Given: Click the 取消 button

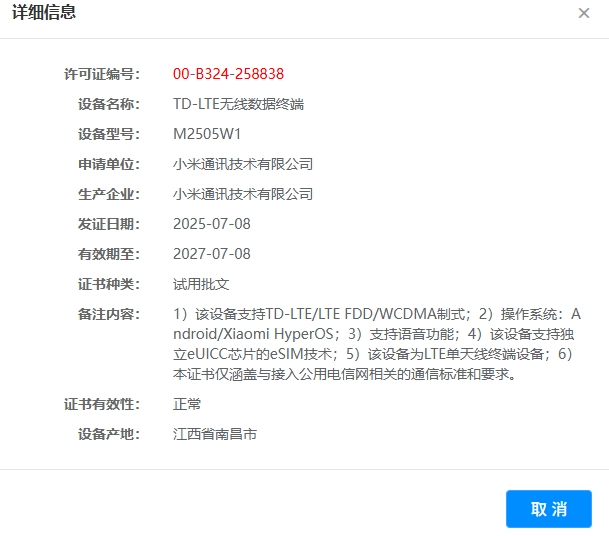Looking at the screenshot, I should click(x=548, y=508).
